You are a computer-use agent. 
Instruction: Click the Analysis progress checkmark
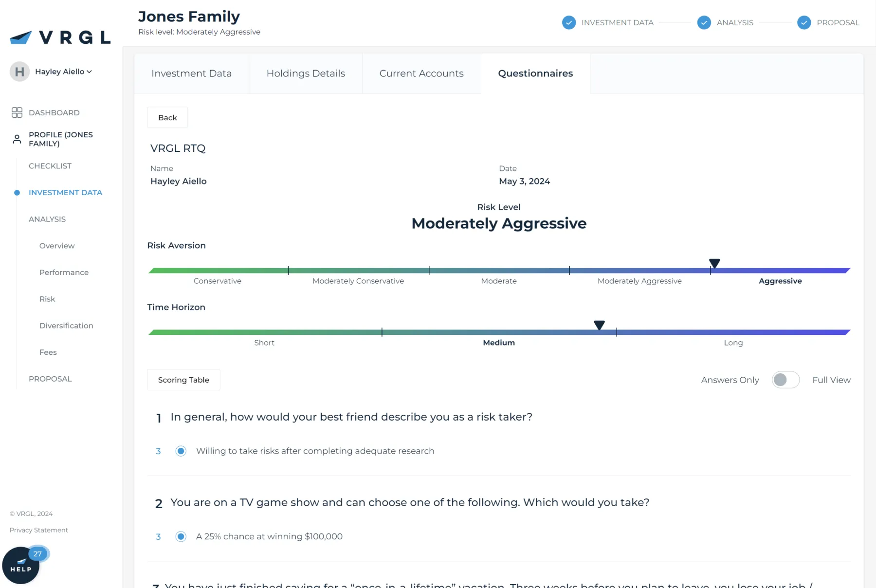(704, 22)
